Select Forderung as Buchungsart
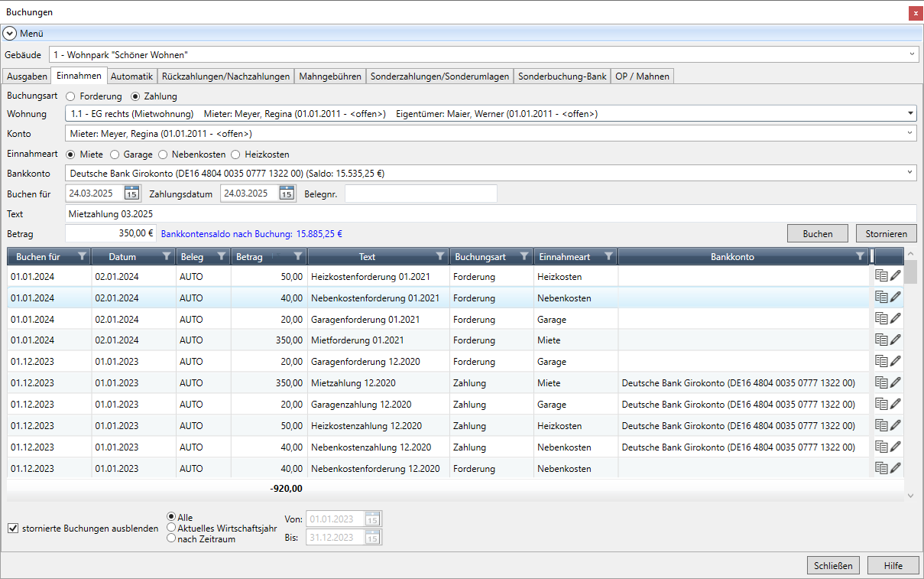 point(70,96)
